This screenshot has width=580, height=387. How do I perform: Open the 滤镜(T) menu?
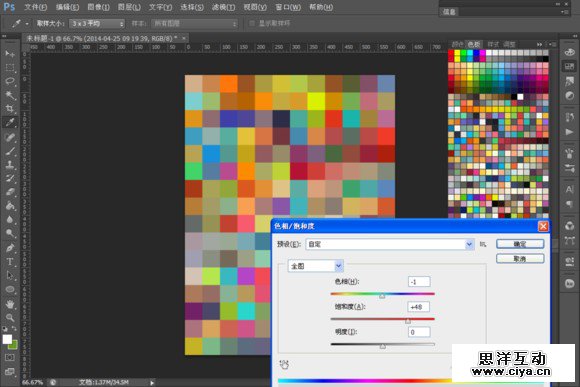point(223,7)
